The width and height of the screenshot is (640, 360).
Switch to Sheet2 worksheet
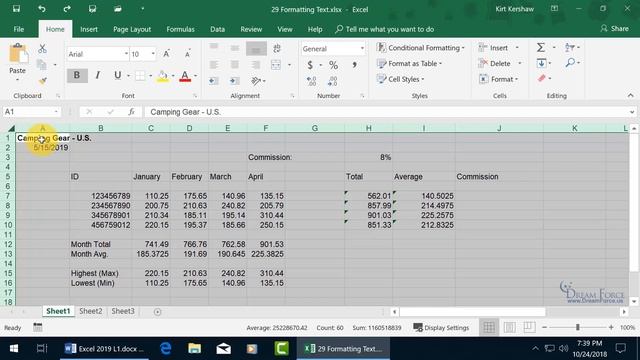[91, 311]
